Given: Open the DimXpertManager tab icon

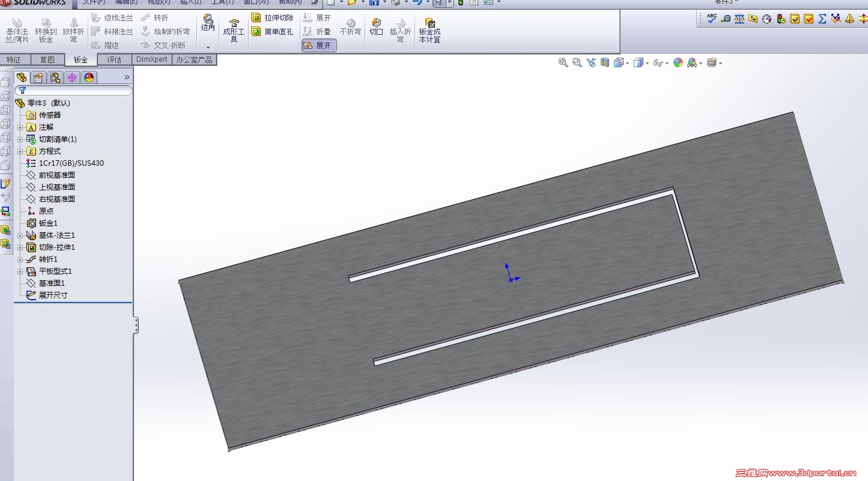Looking at the screenshot, I should (72, 77).
